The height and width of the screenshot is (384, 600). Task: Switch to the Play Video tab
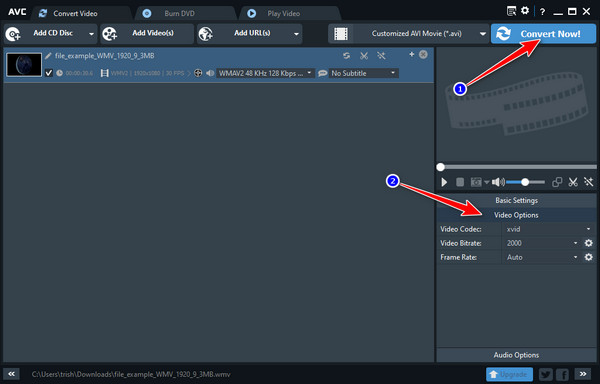click(x=284, y=13)
